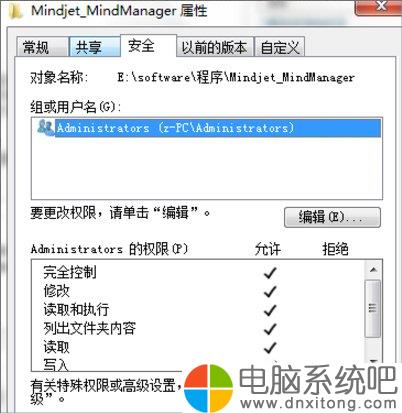Viewport: 402px width, 413px height.
Task: Switch to the 常规 tab
Action: (36, 47)
